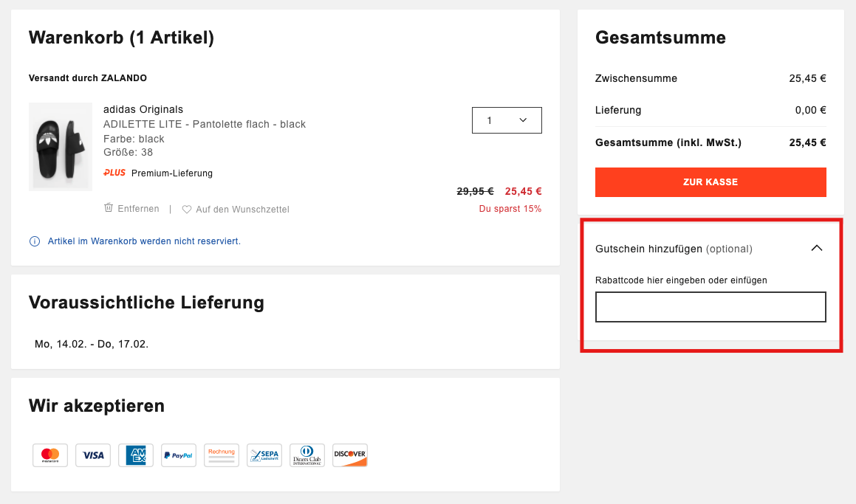
Task: Click the heart icon for Wunschzettel
Action: pos(187,210)
